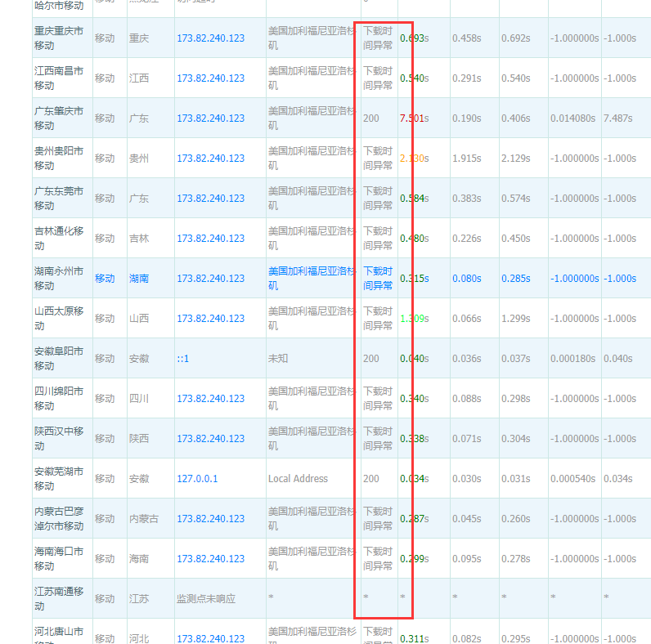Click the 陕西 province cell
The width and height of the screenshot is (651, 644).
[x=139, y=439]
